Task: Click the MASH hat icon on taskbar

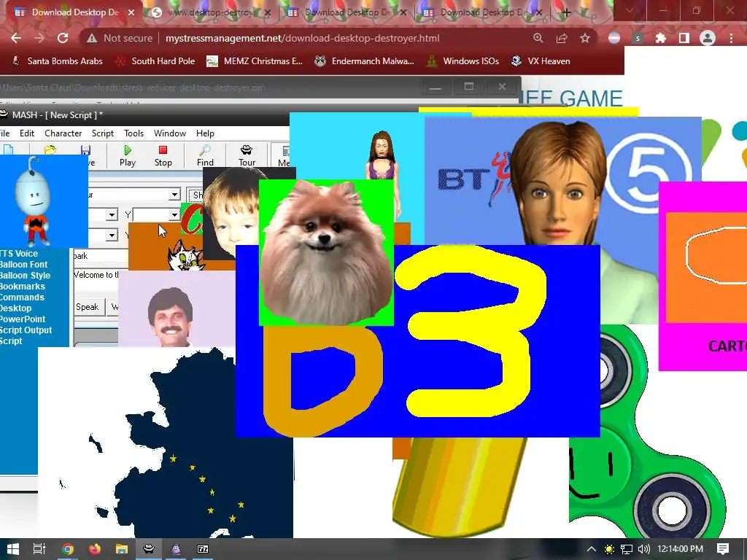Action: point(149,549)
